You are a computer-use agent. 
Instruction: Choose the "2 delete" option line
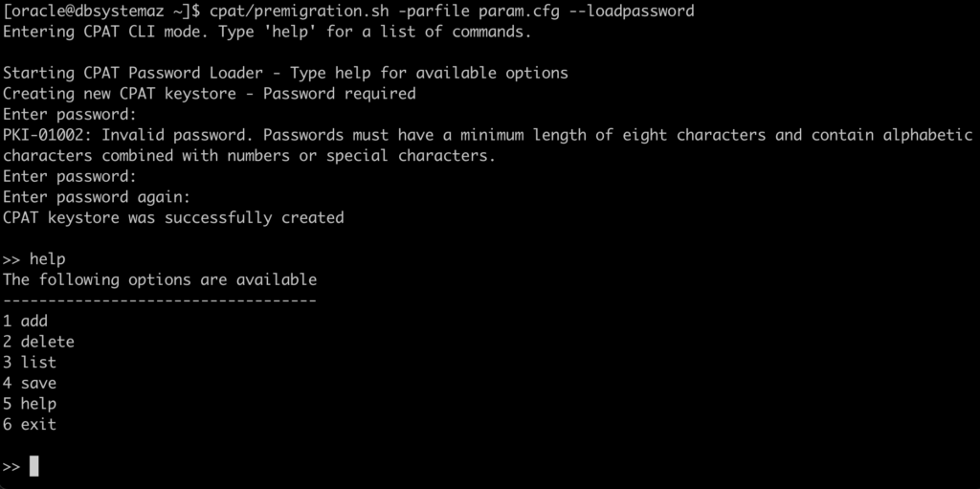pyautogui.click(x=38, y=342)
